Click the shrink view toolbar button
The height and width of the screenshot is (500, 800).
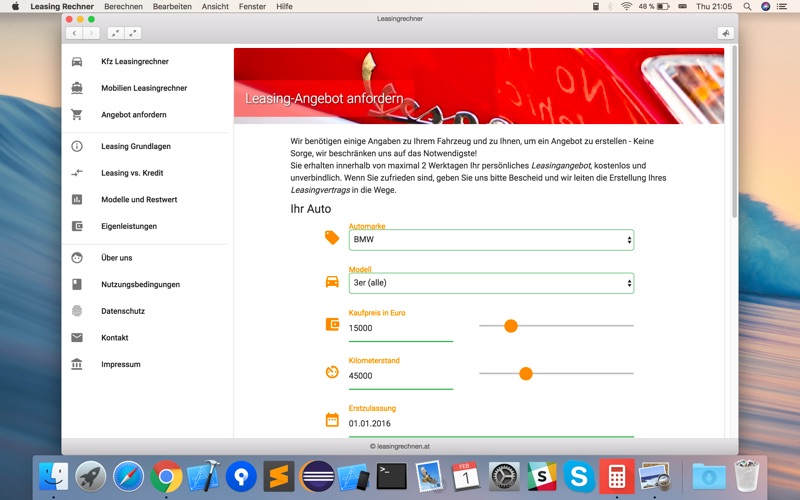coord(116,33)
